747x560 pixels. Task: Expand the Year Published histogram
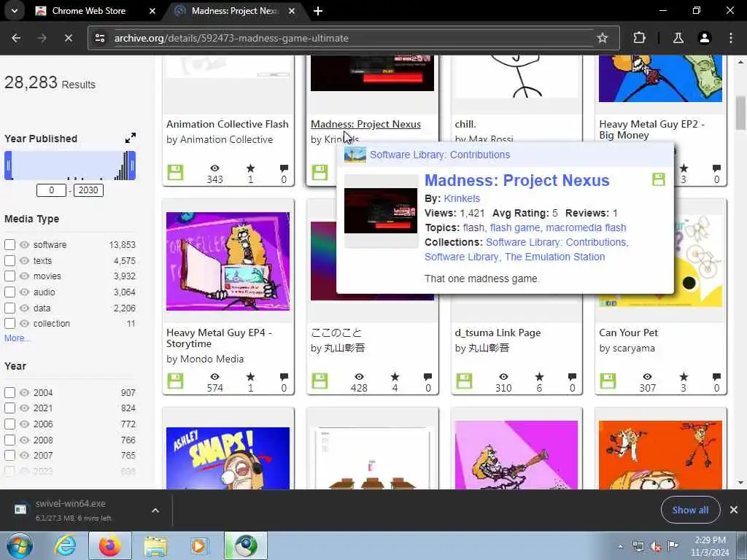click(130, 138)
